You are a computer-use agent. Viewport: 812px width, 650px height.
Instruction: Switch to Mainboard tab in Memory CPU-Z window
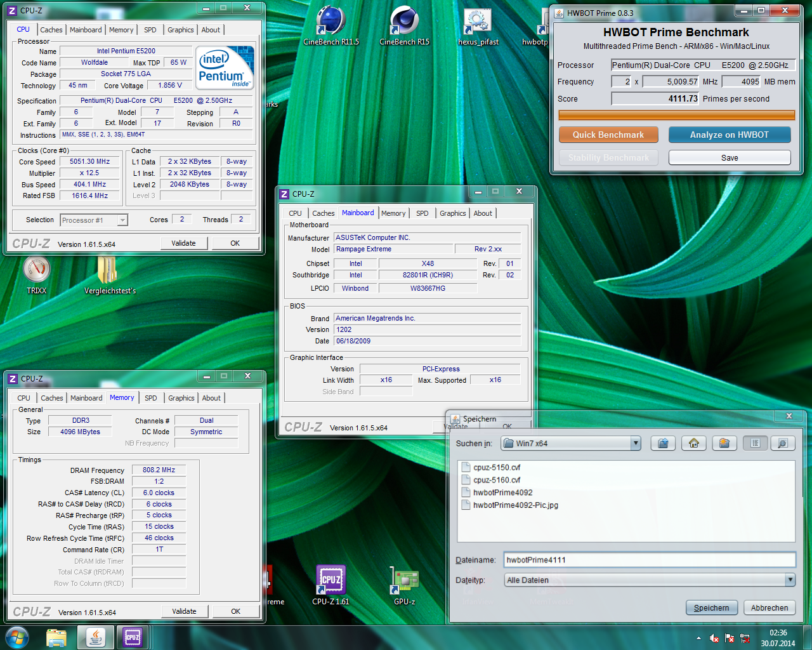86,398
